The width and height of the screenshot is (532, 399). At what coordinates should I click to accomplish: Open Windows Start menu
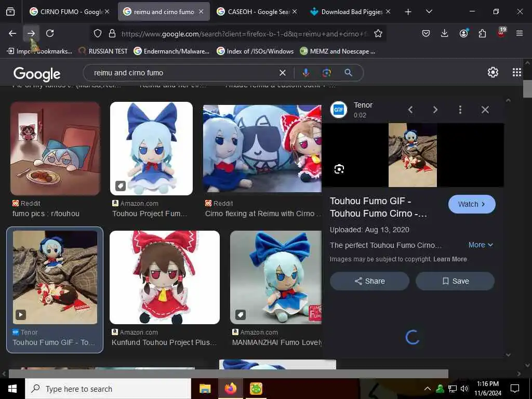tap(12, 389)
